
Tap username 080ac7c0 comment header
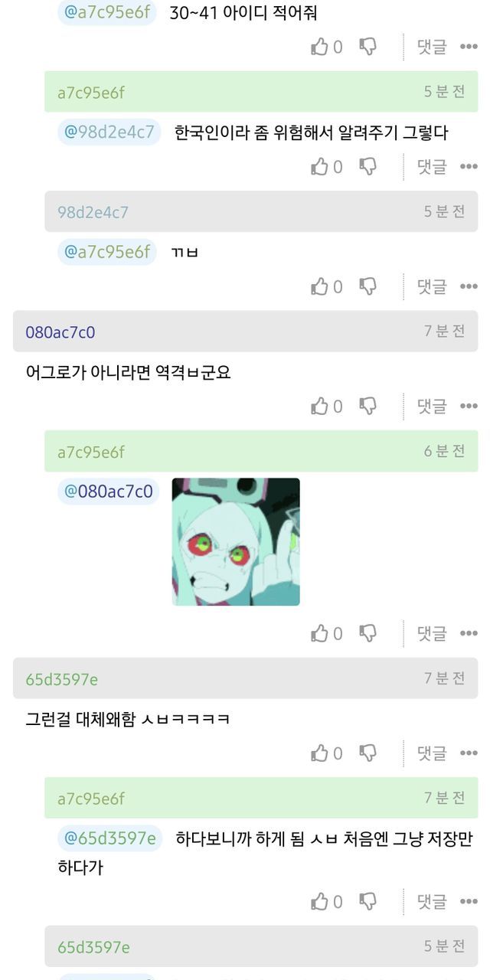point(60,332)
